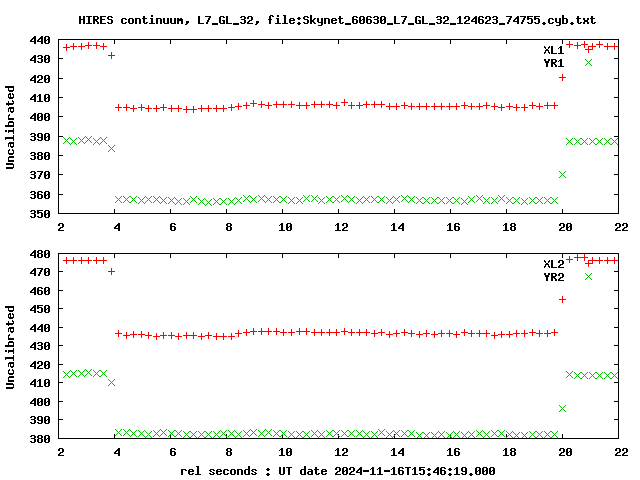Click the 380 tick label in the XL1/YR1 plot

tap(40, 156)
